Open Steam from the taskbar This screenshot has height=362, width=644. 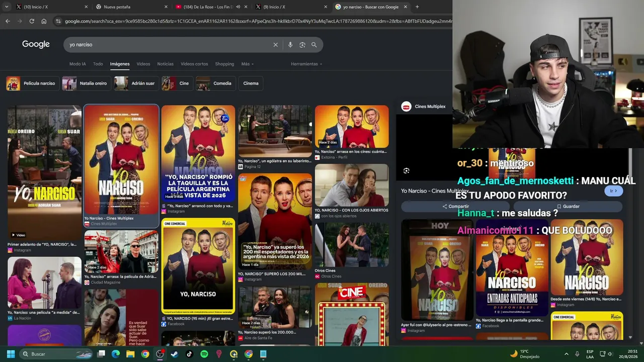(175, 354)
